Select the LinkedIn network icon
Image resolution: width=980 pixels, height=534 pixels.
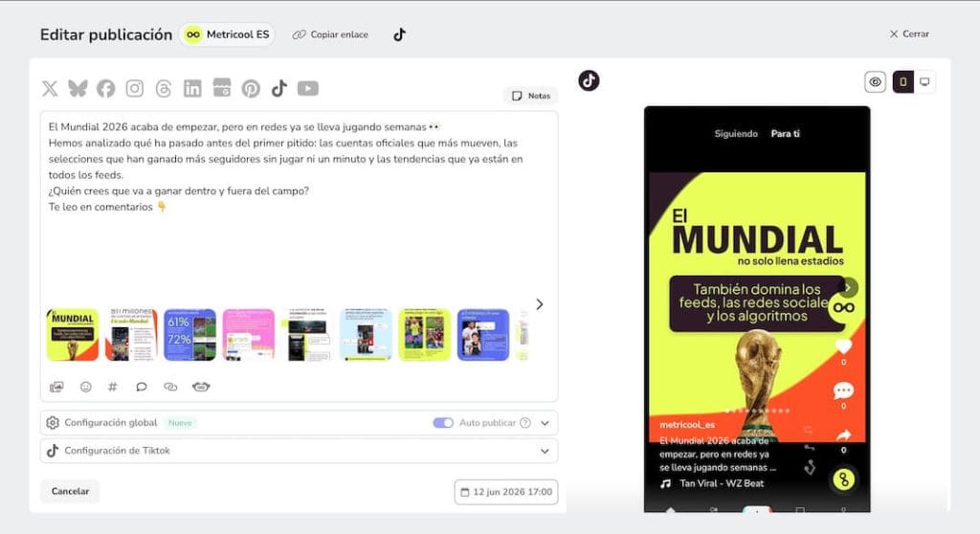click(x=192, y=89)
